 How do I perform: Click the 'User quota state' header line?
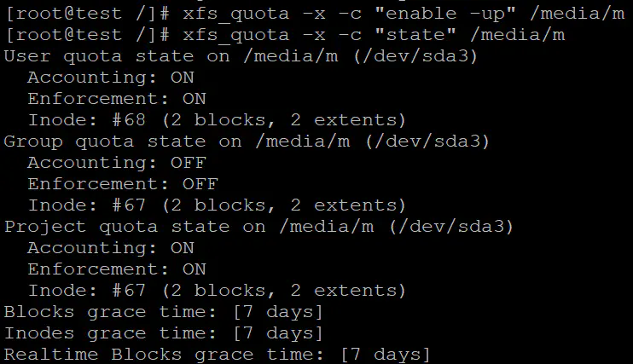241,56
